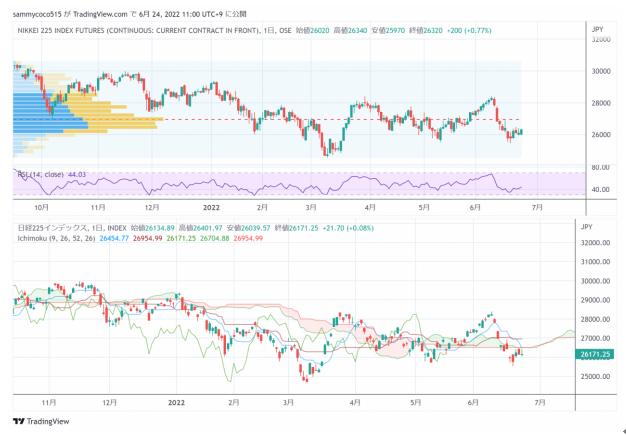Click the 32000 price label on top chart axis
This screenshot has width=626, height=435.
(599, 40)
